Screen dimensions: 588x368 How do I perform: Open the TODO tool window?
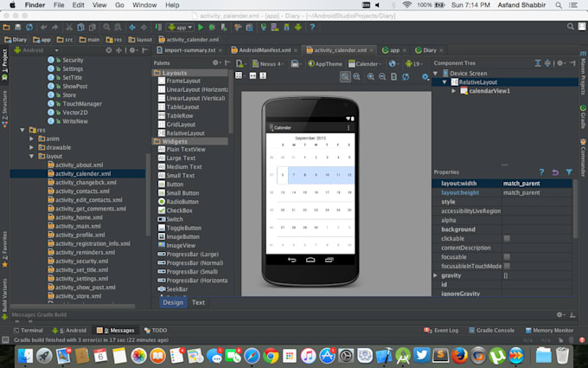pos(156,330)
